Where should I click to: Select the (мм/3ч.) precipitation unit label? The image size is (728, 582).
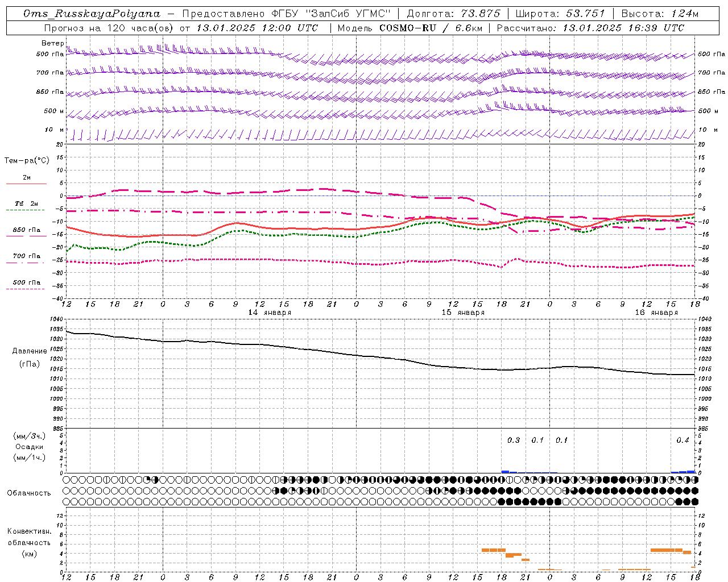click(30, 436)
